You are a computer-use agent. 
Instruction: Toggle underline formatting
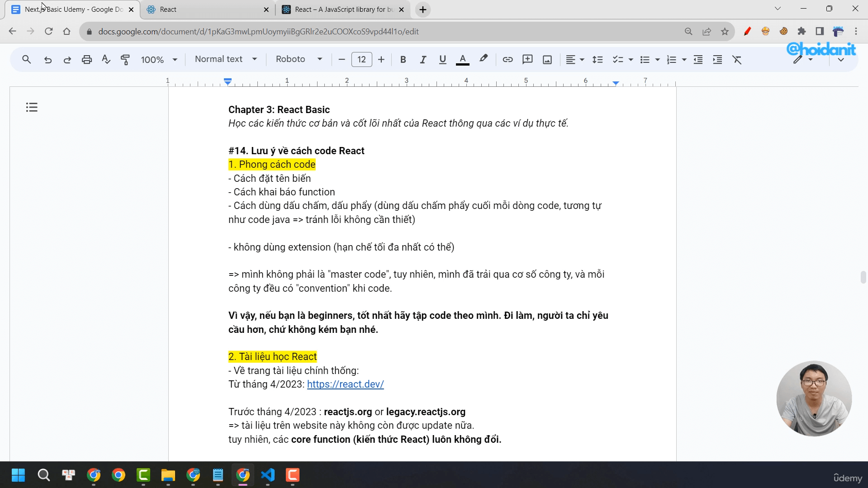tap(442, 59)
